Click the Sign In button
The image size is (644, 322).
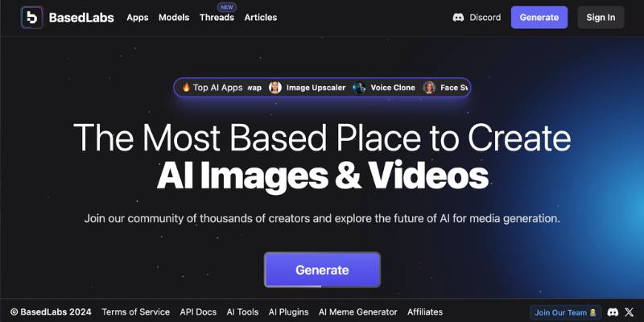coord(601,18)
